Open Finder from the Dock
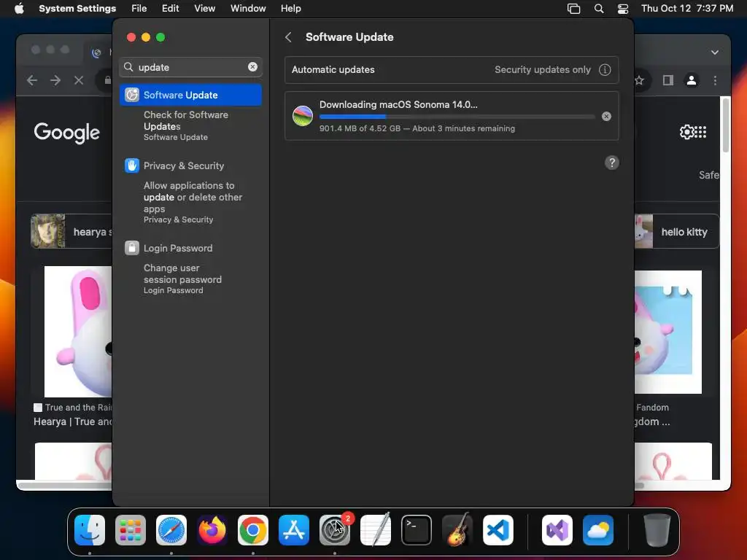The width and height of the screenshot is (747, 560). (x=90, y=530)
